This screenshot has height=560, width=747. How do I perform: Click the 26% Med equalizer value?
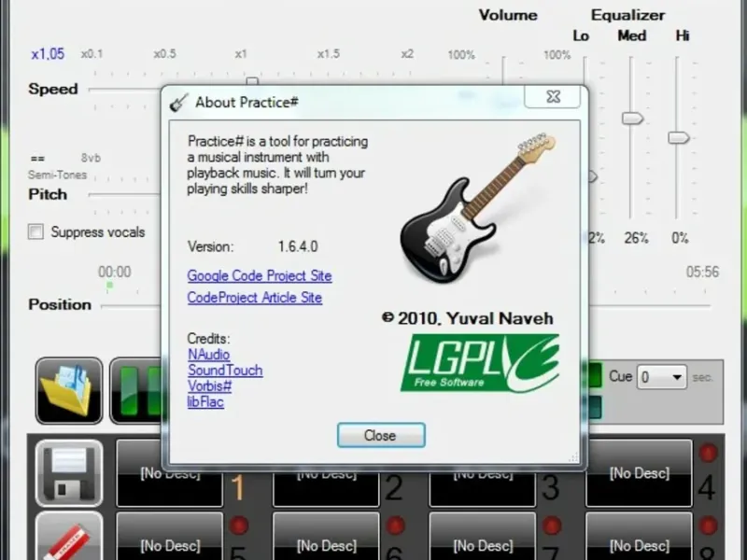click(x=636, y=238)
